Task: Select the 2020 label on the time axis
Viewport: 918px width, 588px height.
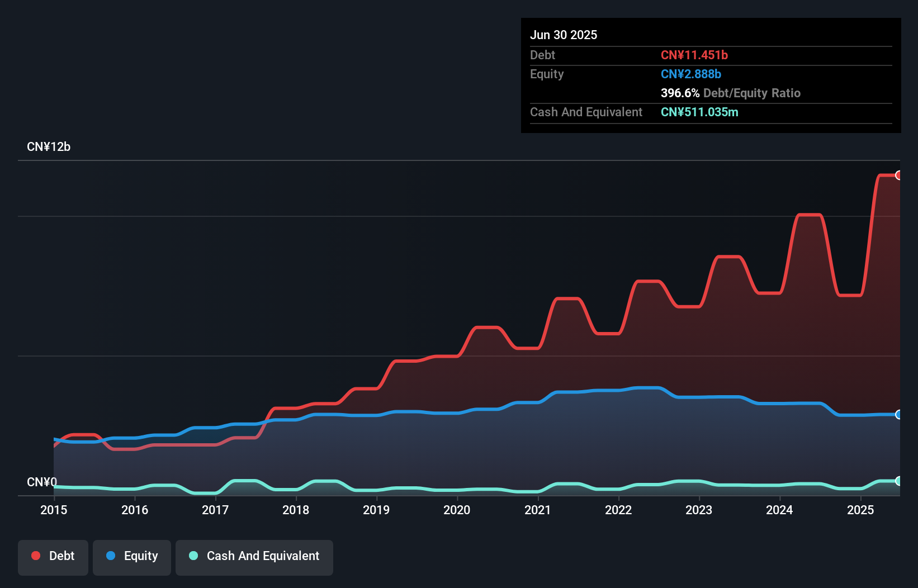Action: pos(457,510)
